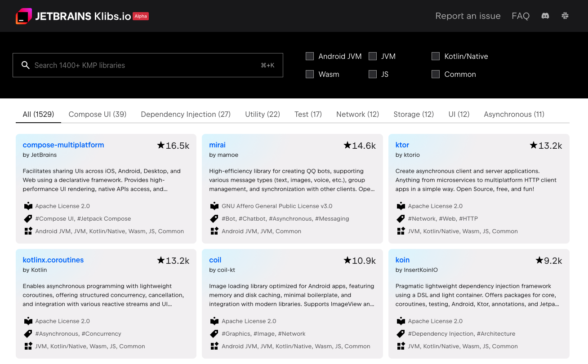The width and height of the screenshot is (588, 364).
Task: Open the Slack icon link
Action: [565, 16]
